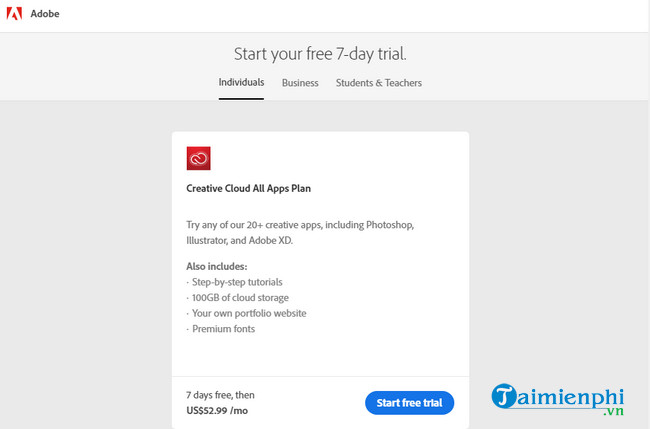Click the red Adobe logo icon
This screenshot has width=650, height=429.
tap(14, 14)
